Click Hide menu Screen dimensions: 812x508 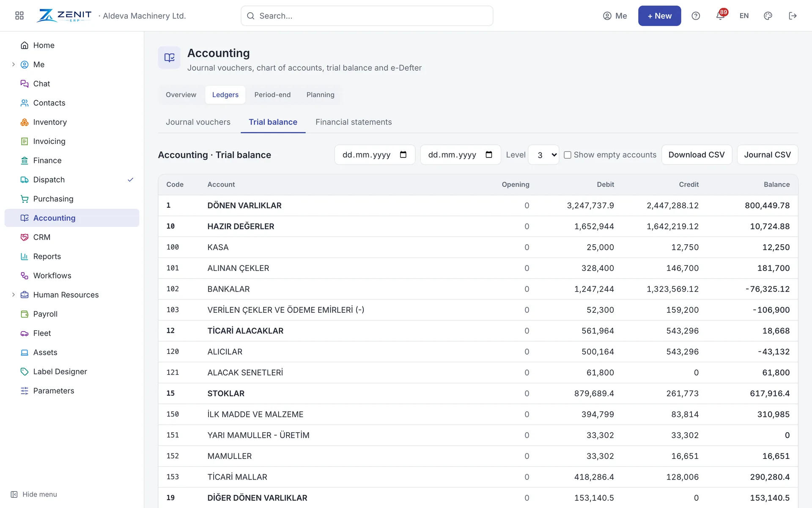(x=34, y=494)
